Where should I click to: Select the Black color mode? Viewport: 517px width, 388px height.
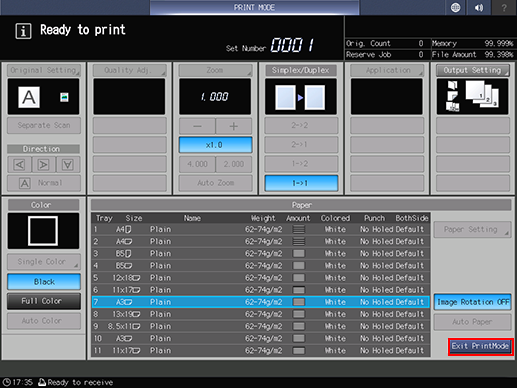44,282
